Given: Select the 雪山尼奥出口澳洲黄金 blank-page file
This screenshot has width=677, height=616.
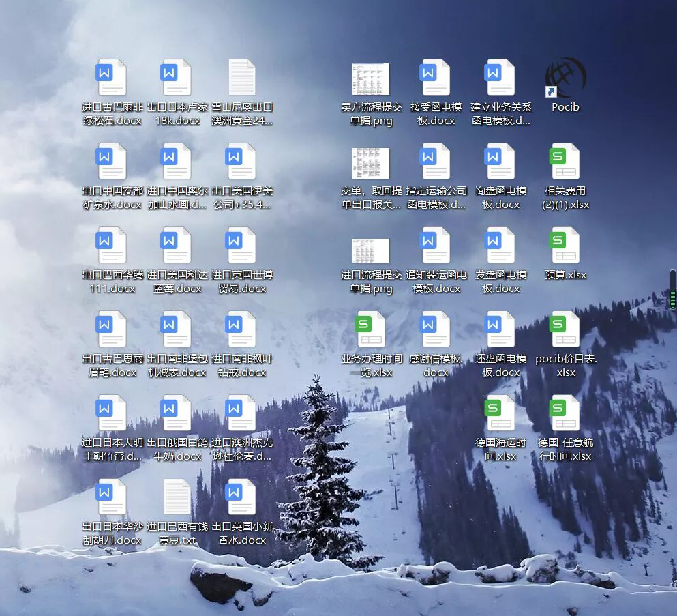Looking at the screenshot, I should pos(241,78).
